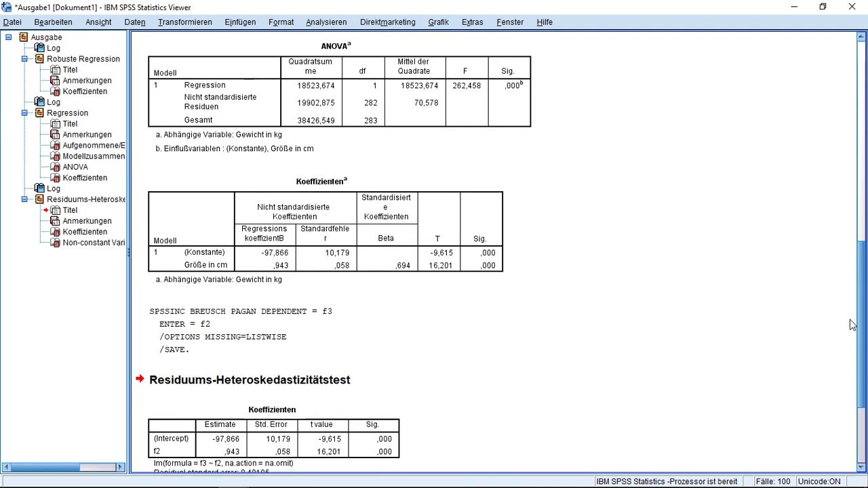
Task: Click the Log icon above Regression
Action: click(x=39, y=102)
